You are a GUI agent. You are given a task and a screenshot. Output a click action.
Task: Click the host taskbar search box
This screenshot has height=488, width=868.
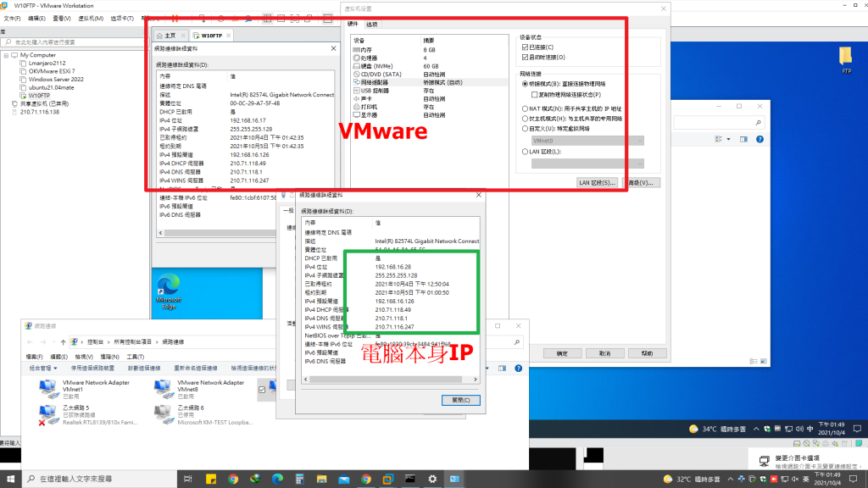tap(98, 479)
